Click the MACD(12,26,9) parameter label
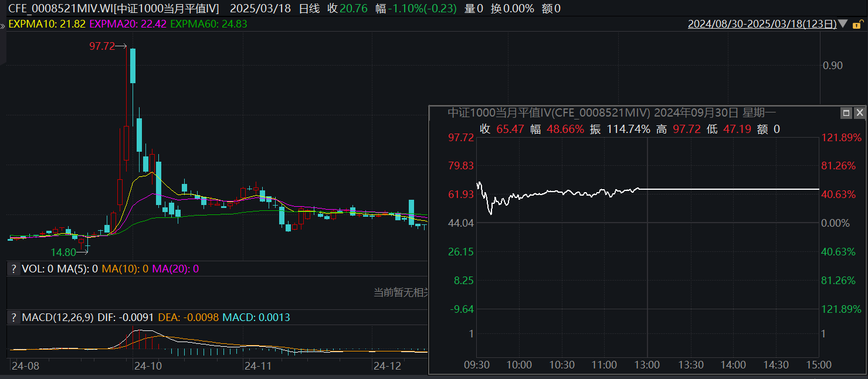868x379 pixels. coord(58,317)
